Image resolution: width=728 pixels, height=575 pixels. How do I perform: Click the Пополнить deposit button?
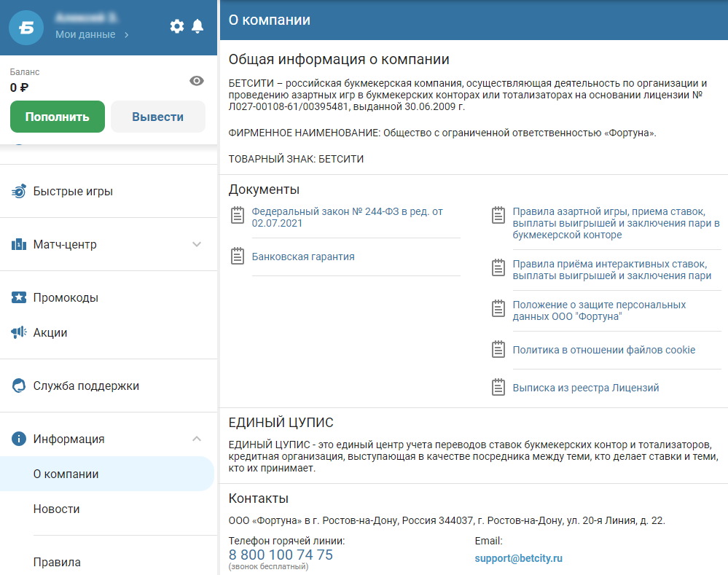tap(58, 117)
